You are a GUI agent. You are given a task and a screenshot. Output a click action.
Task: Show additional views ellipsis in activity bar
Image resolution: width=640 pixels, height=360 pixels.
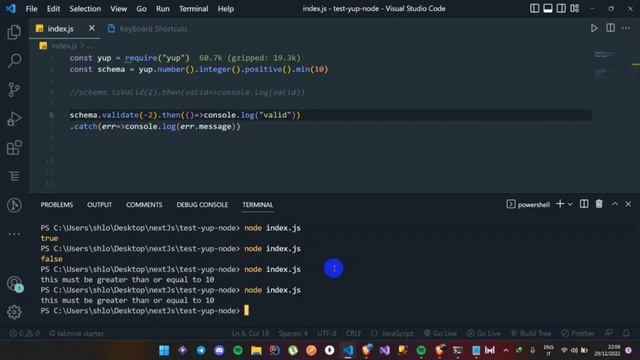14,234
